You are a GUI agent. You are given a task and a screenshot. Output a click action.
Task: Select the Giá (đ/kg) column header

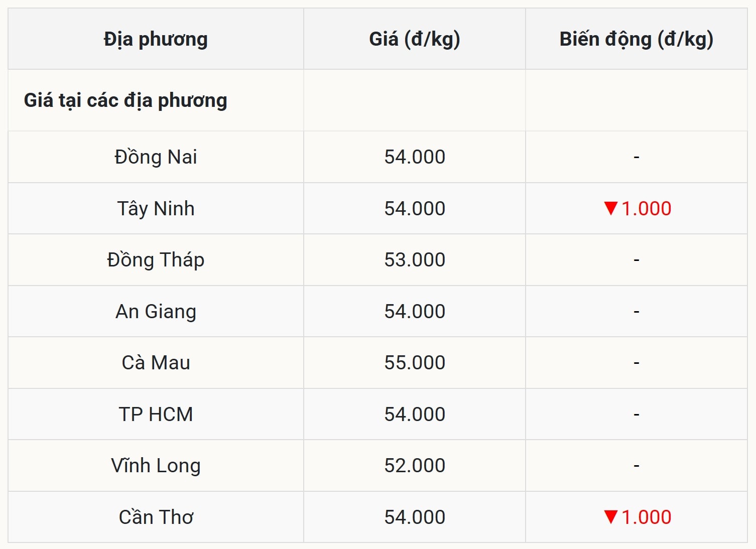[415, 39]
